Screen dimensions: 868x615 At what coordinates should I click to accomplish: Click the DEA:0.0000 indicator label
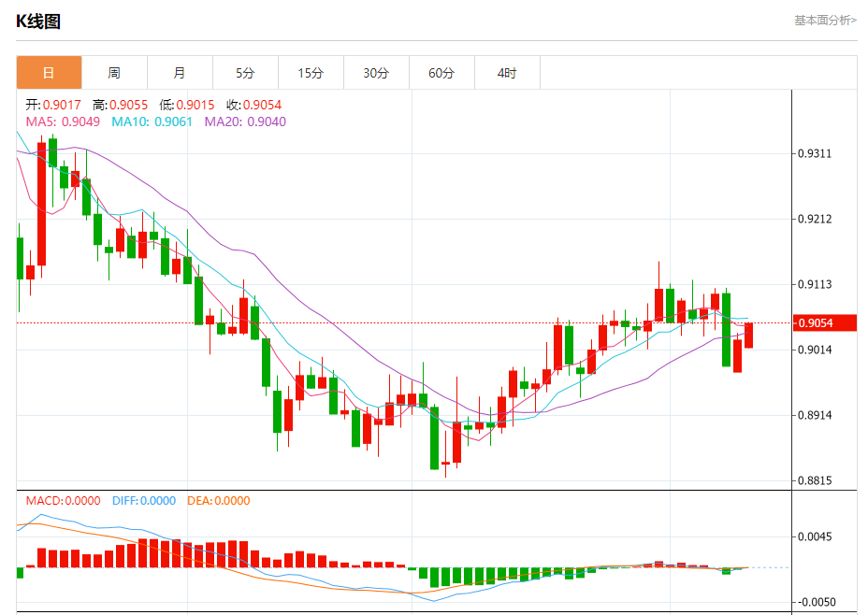tap(219, 501)
